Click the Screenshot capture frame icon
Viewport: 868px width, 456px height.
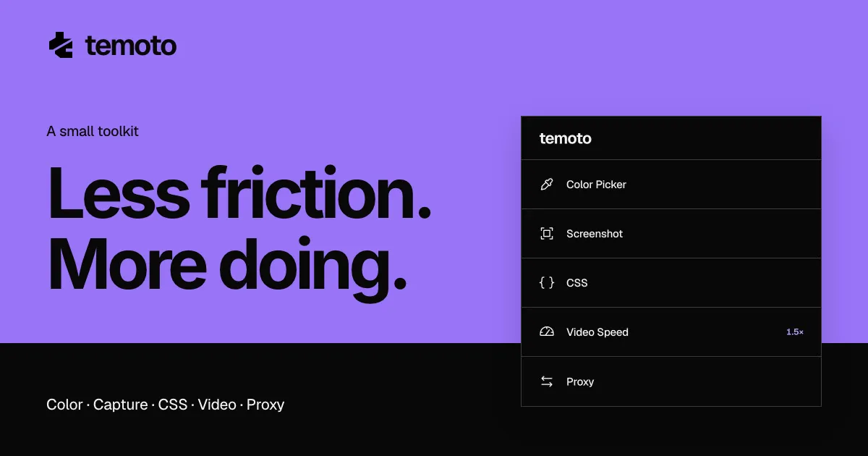(x=547, y=234)
